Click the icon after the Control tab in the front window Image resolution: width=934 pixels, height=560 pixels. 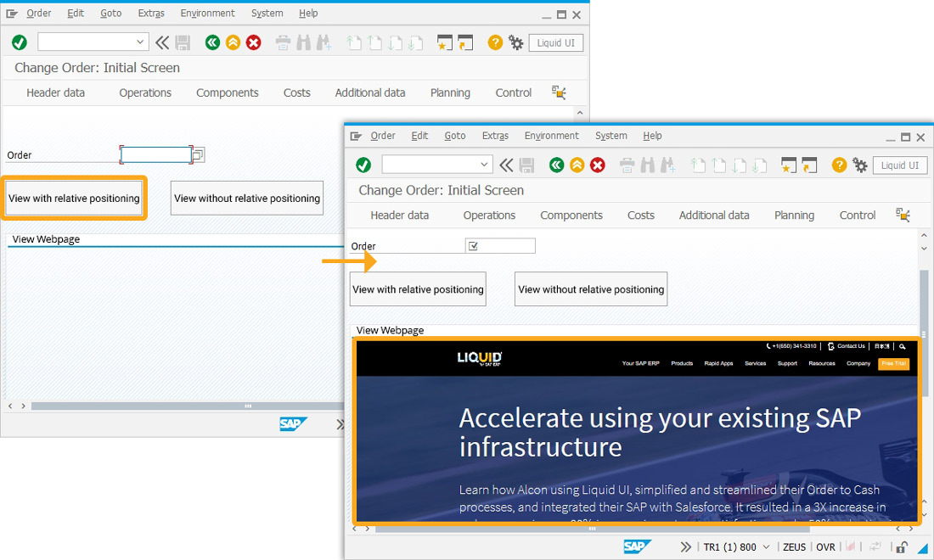click(903, 215)
